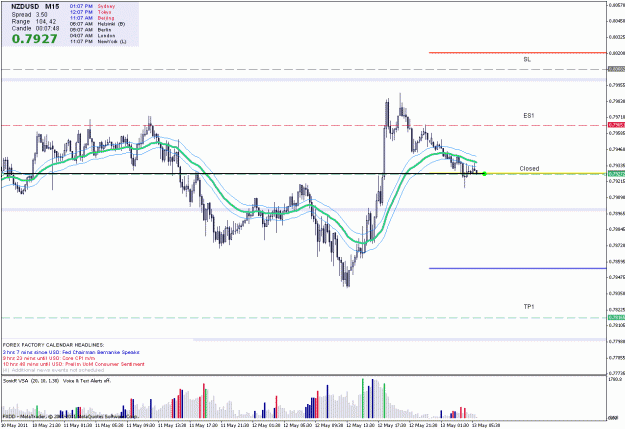Select the red dashed ES1 line

[303, 125]
